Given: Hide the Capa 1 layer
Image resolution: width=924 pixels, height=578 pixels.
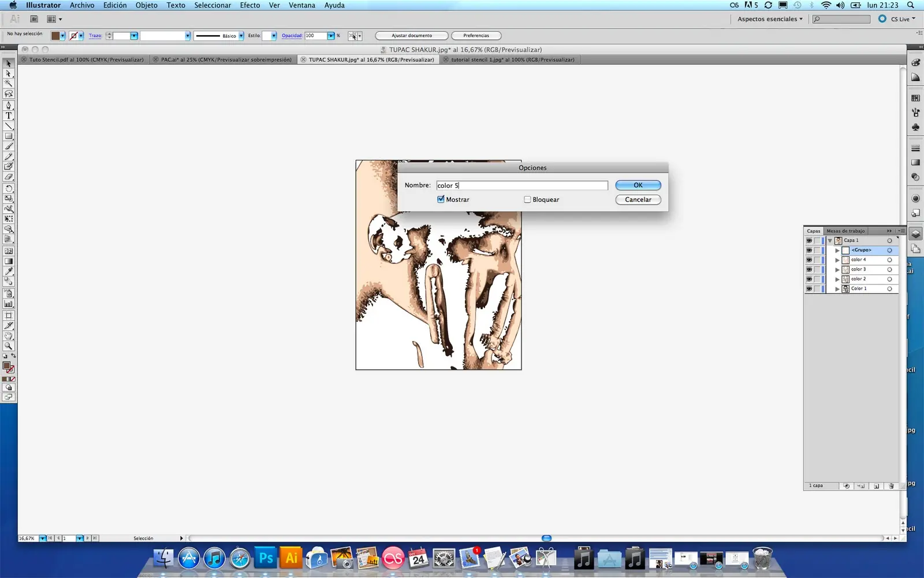Looking at the screenshot, I should (x=809, y=240).
